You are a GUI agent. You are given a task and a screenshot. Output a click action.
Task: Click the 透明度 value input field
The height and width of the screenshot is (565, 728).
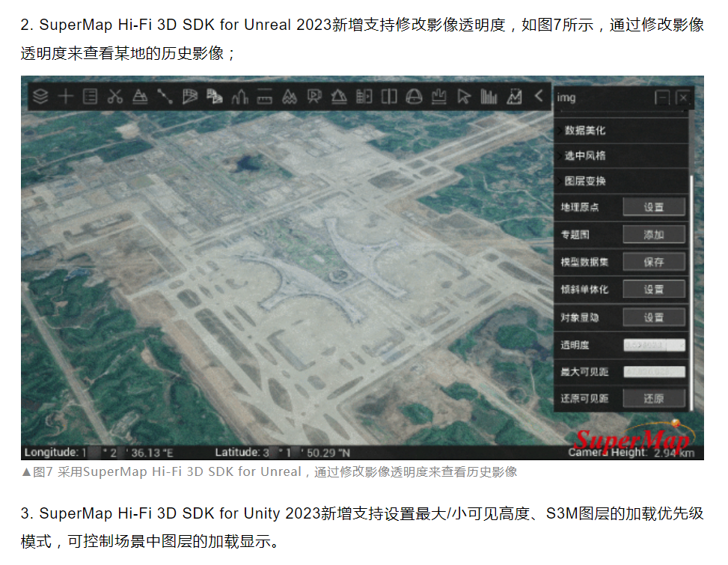click(x=654, y=345)
